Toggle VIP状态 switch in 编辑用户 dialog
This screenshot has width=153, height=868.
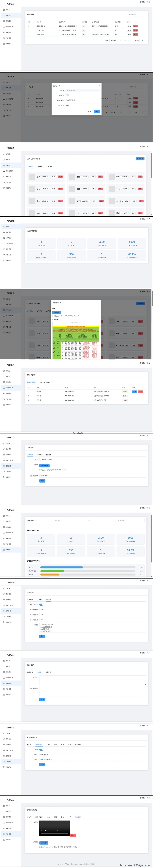(x=67, y=95)
